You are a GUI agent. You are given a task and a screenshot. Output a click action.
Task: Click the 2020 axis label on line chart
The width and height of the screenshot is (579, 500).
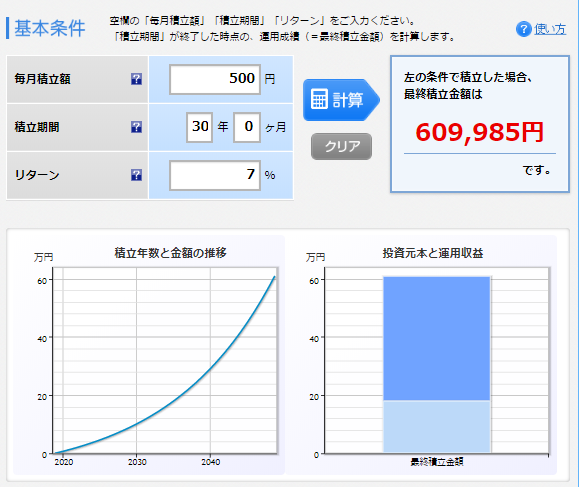pos(64,462)
